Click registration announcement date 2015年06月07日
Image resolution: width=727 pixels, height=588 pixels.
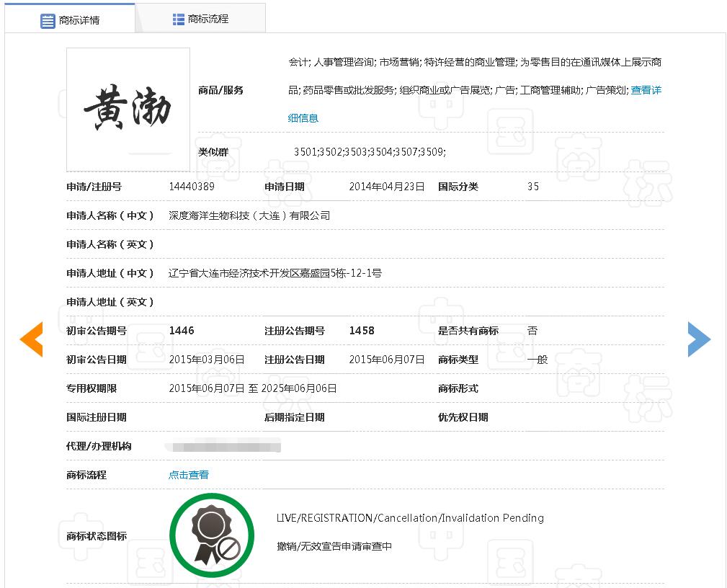[387, 360]
